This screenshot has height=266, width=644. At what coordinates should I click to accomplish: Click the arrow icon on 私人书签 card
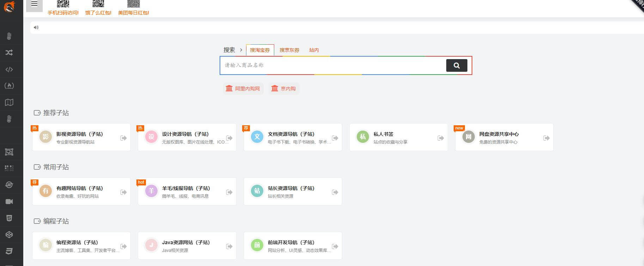(441, 138)
